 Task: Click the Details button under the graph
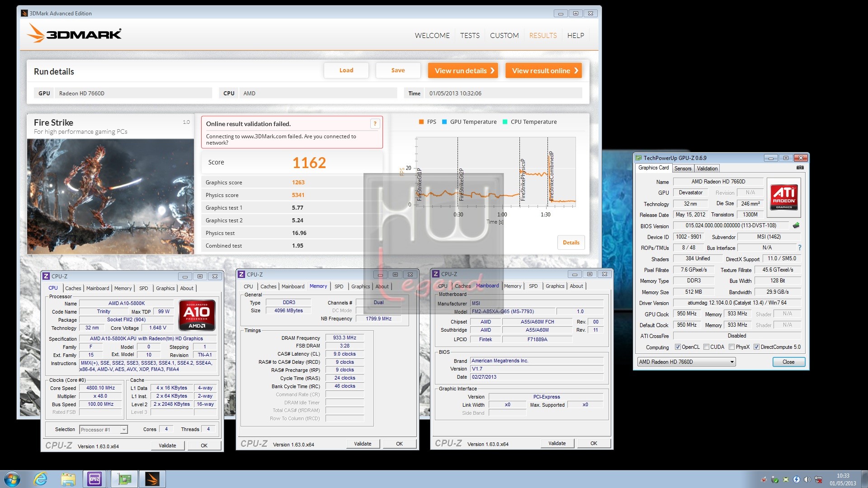pyautogui.click(x=571, y=243)
